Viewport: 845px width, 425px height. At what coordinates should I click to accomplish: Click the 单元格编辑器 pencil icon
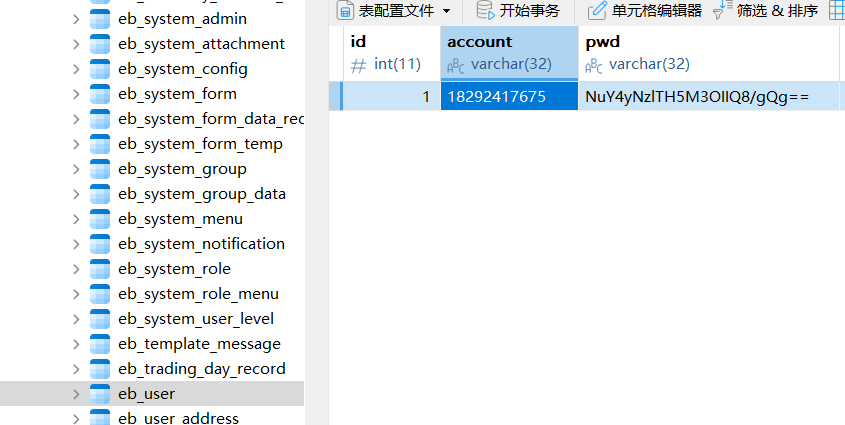pos(597,11)
